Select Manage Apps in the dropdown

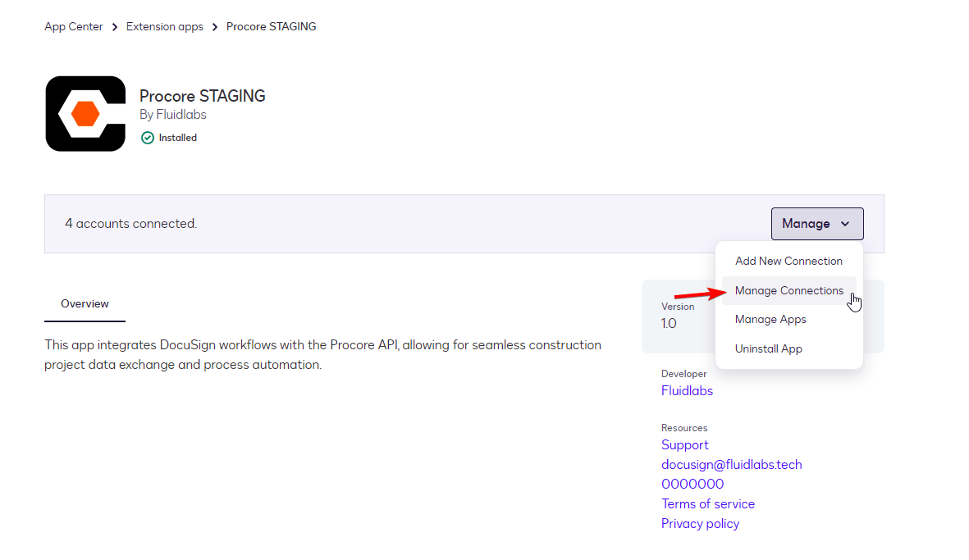point(770,319)
